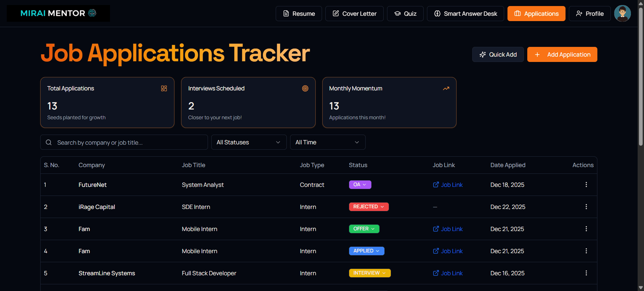Click the Monthly Momentum card
644x291 pixels.
[x=389, y=102]
